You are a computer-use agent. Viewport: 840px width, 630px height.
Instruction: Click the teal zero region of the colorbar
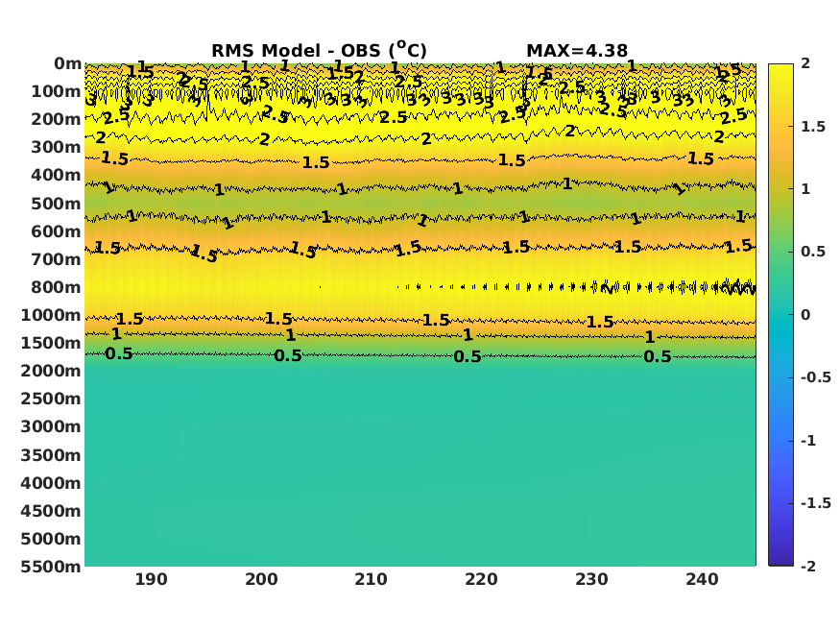[780, 315]
